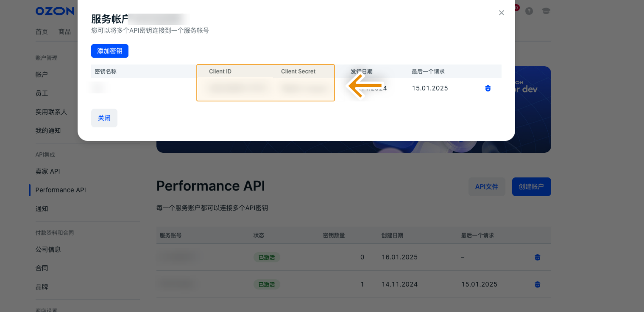Click the 创建帐户 button
This screenshot has height=312, width=644.
532,187
